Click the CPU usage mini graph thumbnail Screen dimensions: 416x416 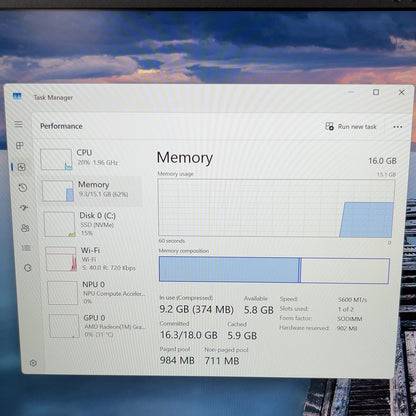56,159
